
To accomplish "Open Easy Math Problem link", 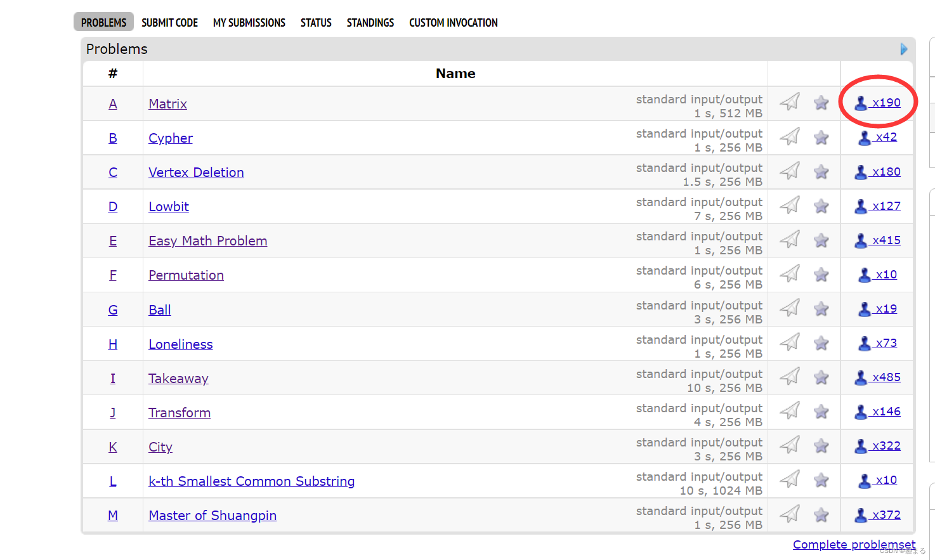I will tap(208, 241).
